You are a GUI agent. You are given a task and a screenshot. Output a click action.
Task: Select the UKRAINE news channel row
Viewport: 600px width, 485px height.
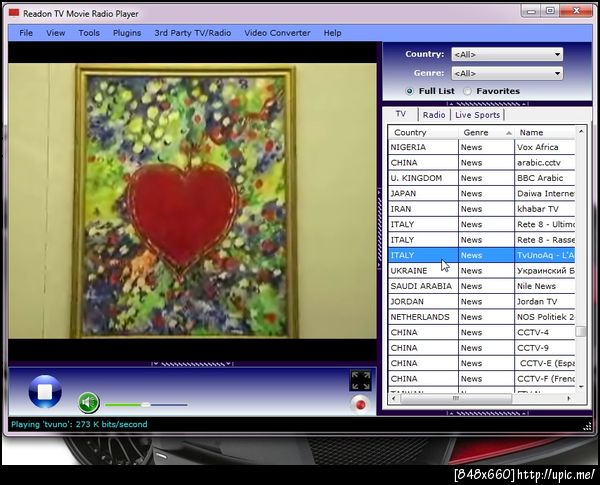point(481,271)
